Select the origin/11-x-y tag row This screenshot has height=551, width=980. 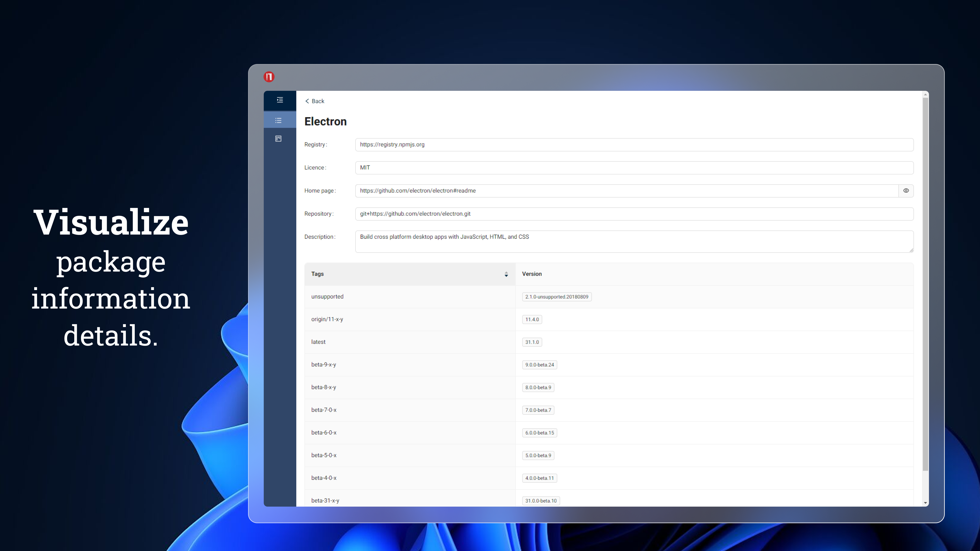click(609, 319)
